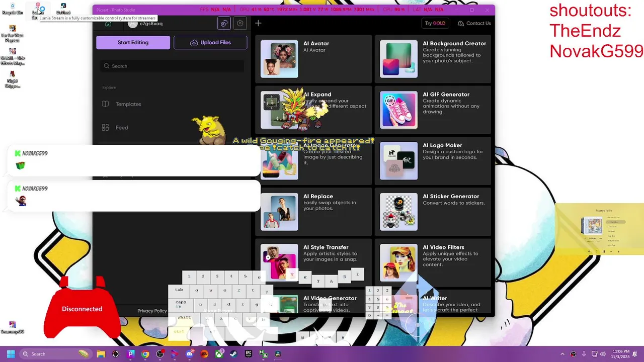Click the Disconnected controller overlay

pyautogui.click(x=82, y=309)
